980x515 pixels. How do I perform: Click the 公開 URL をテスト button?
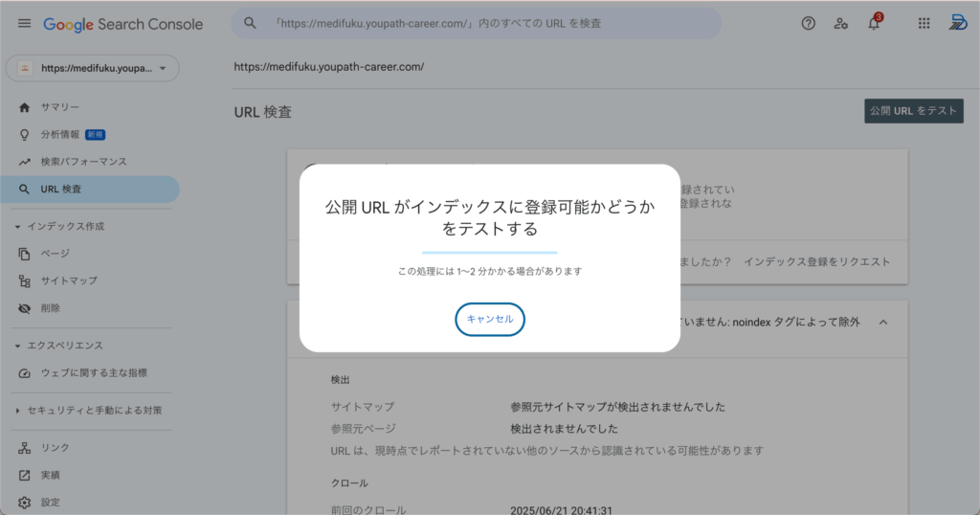914,111
